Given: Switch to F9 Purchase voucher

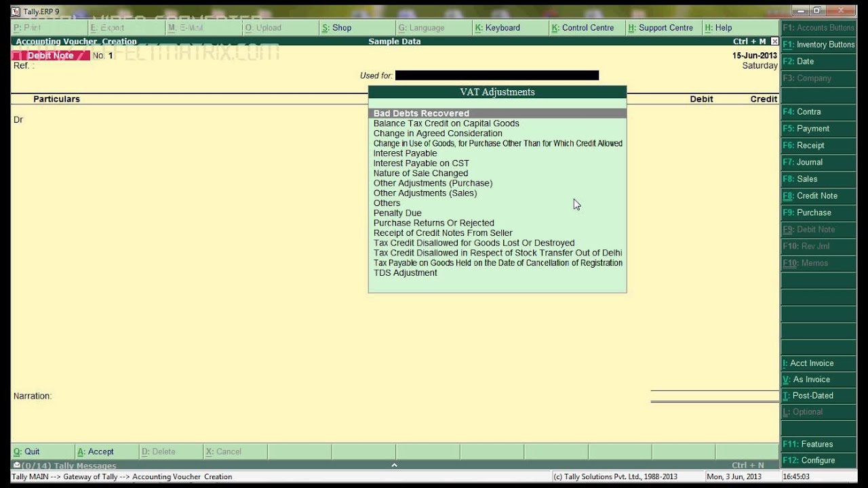Looking at the screenshot, I should (818, 213).
